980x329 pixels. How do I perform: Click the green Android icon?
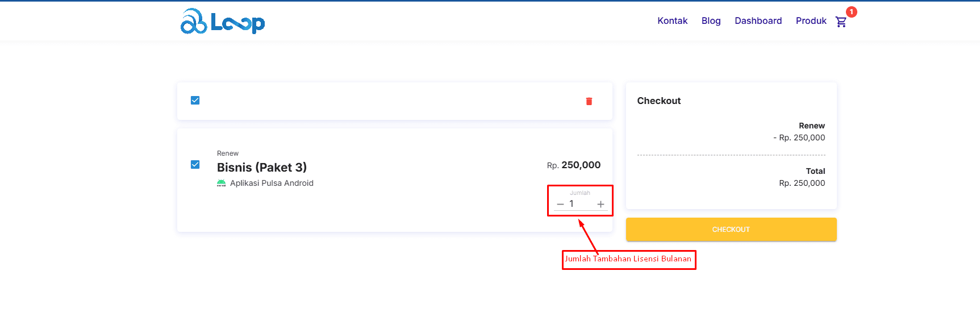[222, 183]
